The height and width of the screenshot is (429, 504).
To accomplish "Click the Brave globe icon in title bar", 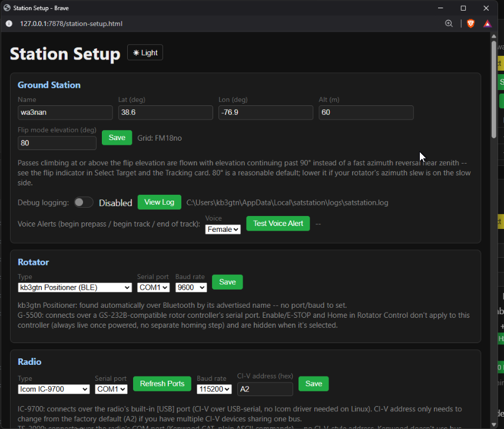I will (x=7, y=8).
